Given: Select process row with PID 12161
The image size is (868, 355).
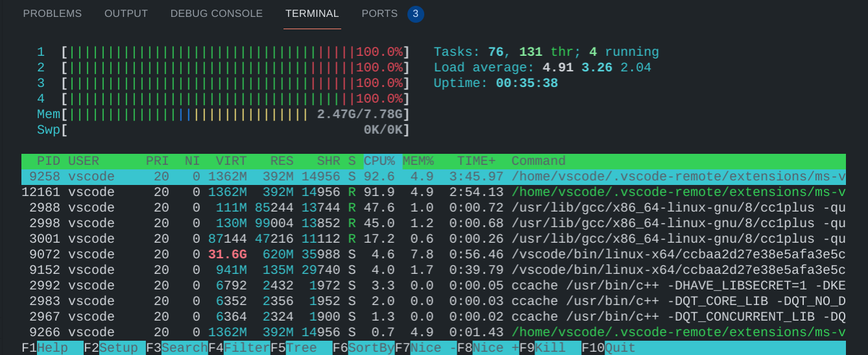Looking at the screenshot, I should (x=433, y=192).
